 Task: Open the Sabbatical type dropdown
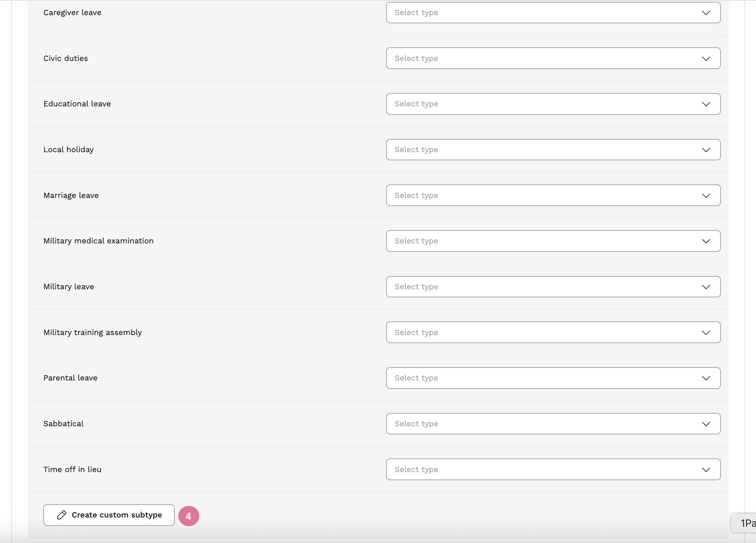coord(553,424)
